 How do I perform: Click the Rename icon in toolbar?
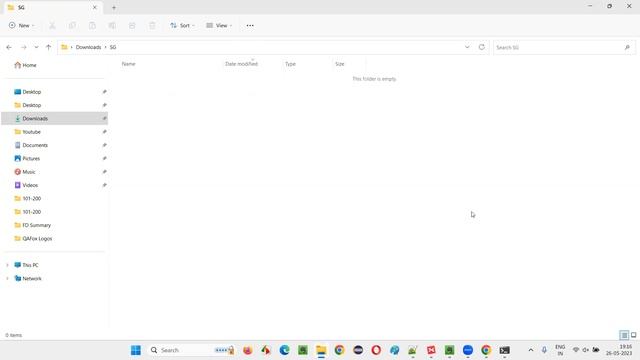pos(112,25)
